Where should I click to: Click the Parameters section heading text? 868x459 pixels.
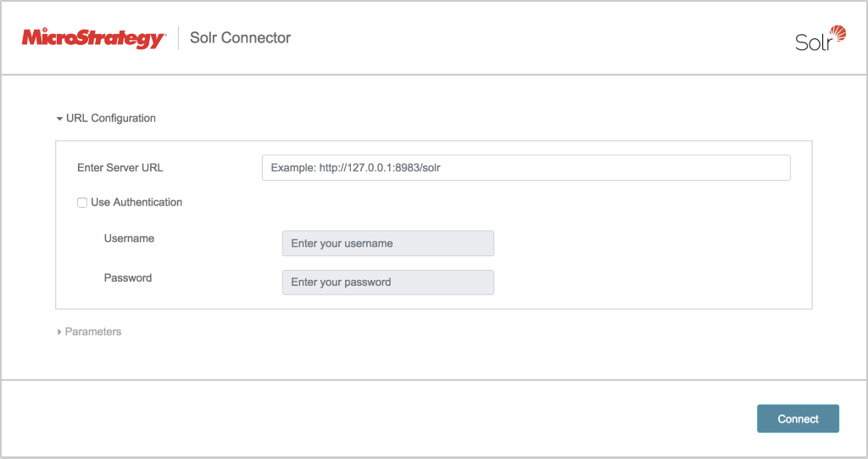point(93,332)
